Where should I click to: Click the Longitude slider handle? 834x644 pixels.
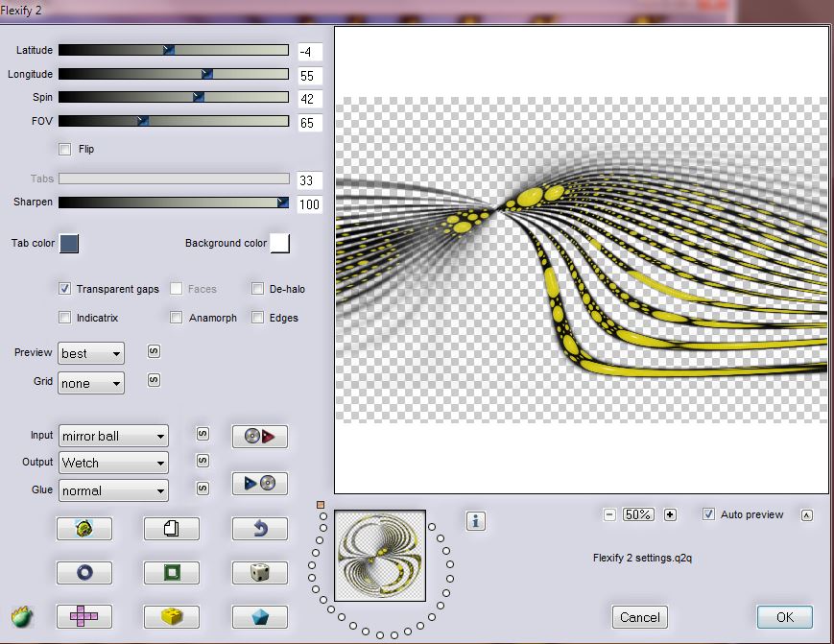click(207, 74)
